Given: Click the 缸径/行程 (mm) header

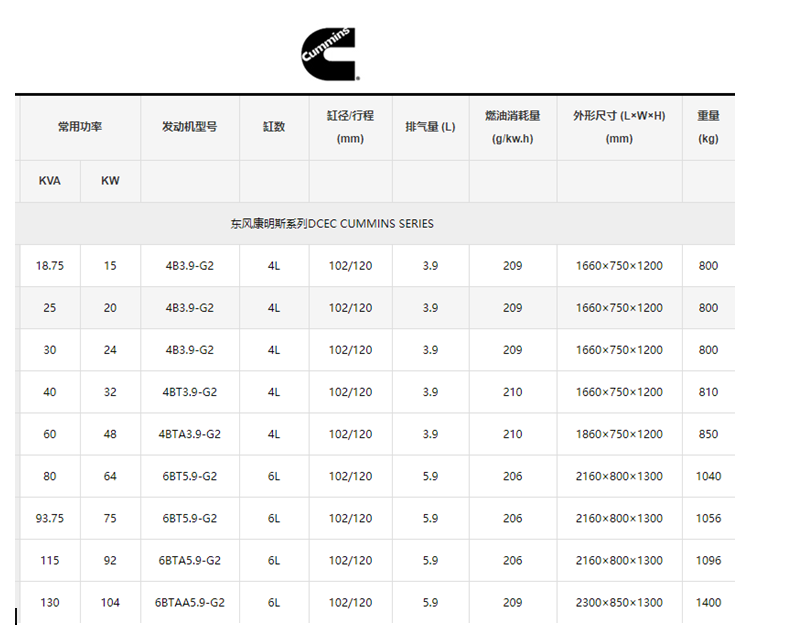Looking at the screenshot, I should 350,127.
